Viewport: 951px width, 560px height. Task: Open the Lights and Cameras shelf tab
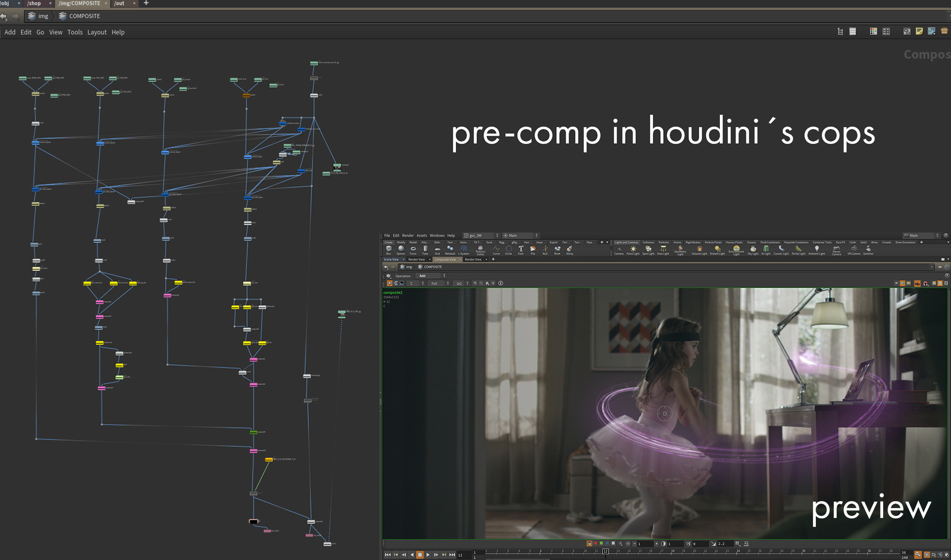627,242
